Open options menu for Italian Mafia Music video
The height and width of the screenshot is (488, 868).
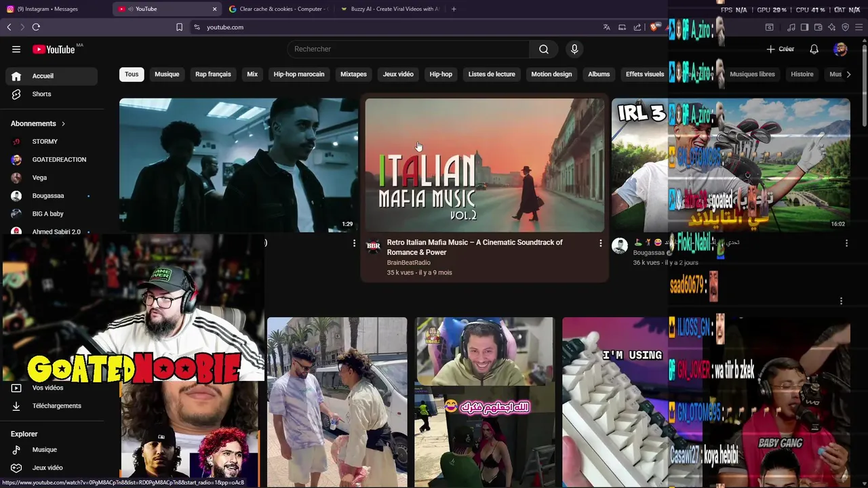[x=600, y=243]
